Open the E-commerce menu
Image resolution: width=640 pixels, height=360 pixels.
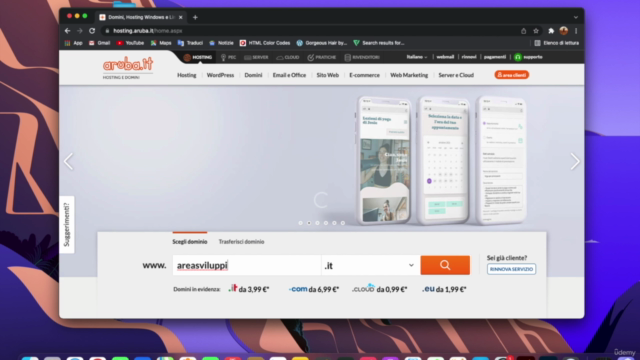click(364, 75)
